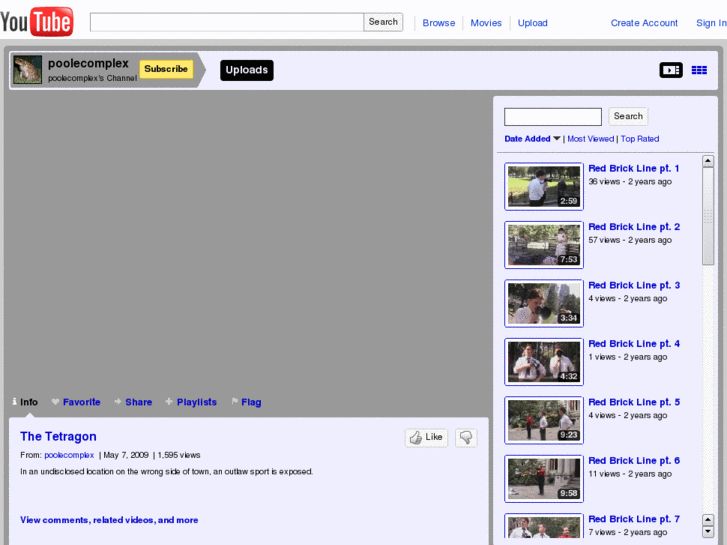
Task: Click Red Brick Line pt. 3 title
Action: pyautogui.click(x=634, y=285)
